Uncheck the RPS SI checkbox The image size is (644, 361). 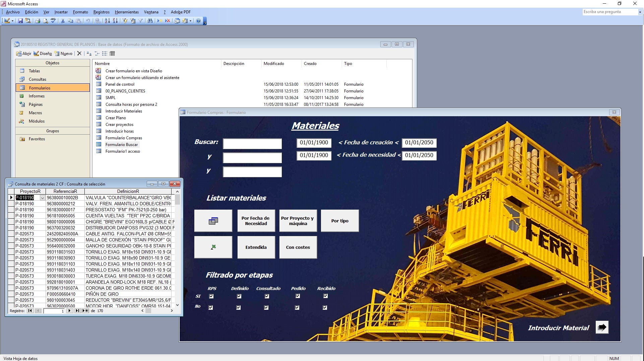point(211,296)
